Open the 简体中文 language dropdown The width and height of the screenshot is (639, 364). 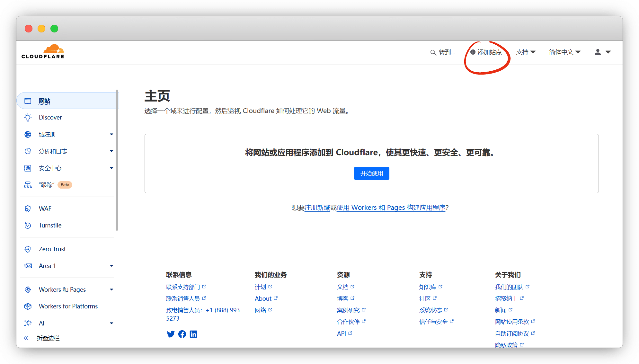pyautogui.click(x=564, y=52)
